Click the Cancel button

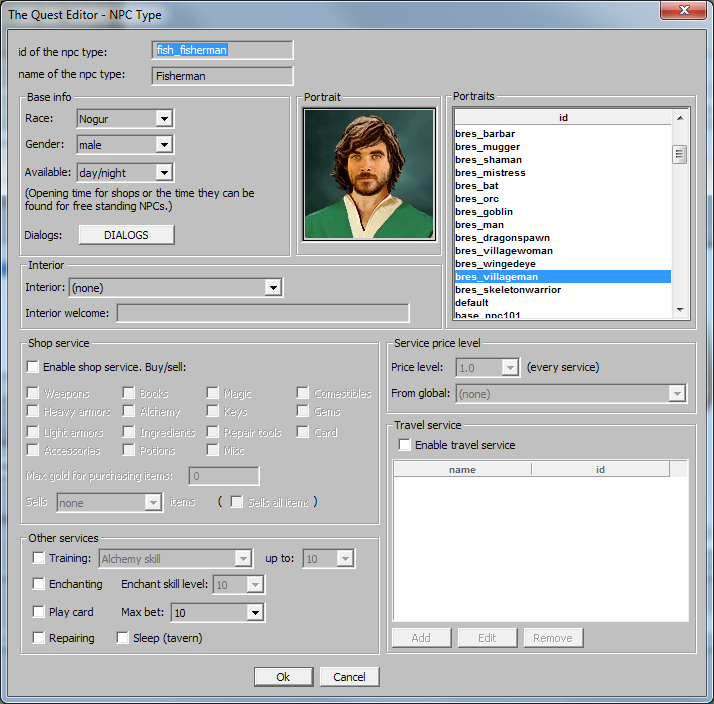(x=349, y=677)
